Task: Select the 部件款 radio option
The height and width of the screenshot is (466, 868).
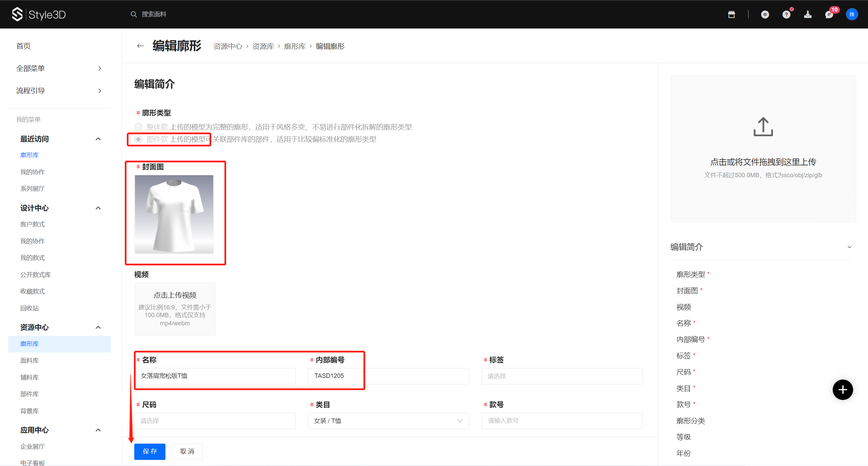Action: point(138,139)
